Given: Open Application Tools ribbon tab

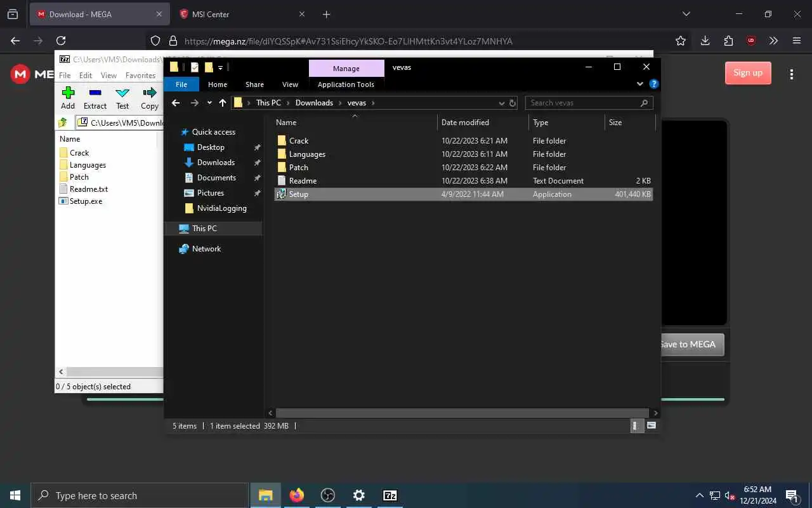Looking at the screenshot, I should [346, 84].
